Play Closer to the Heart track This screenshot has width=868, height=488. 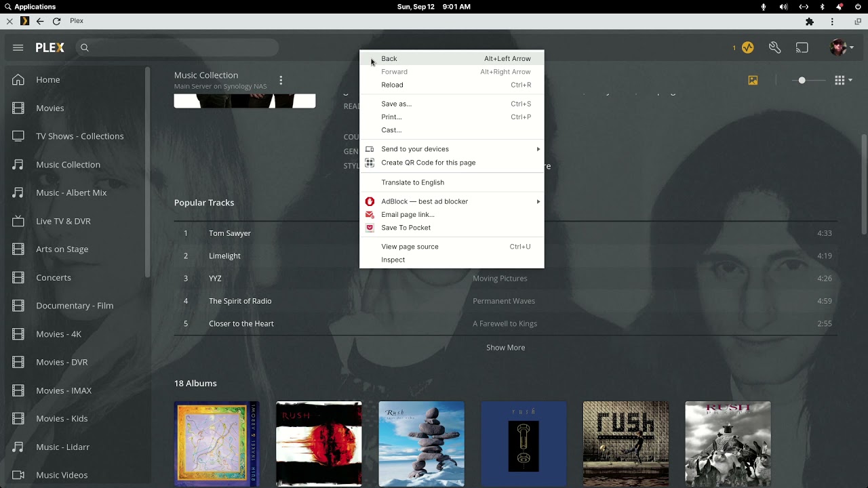click(241, 324)
